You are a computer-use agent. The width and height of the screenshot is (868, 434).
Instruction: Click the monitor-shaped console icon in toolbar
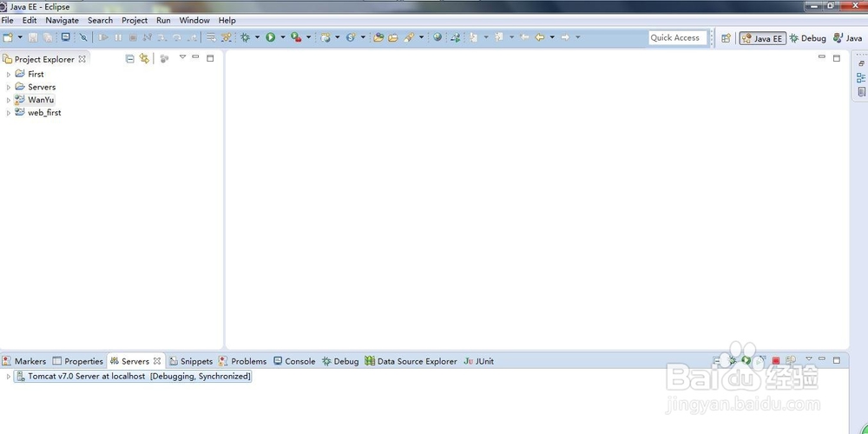click(x=65, y=37)
